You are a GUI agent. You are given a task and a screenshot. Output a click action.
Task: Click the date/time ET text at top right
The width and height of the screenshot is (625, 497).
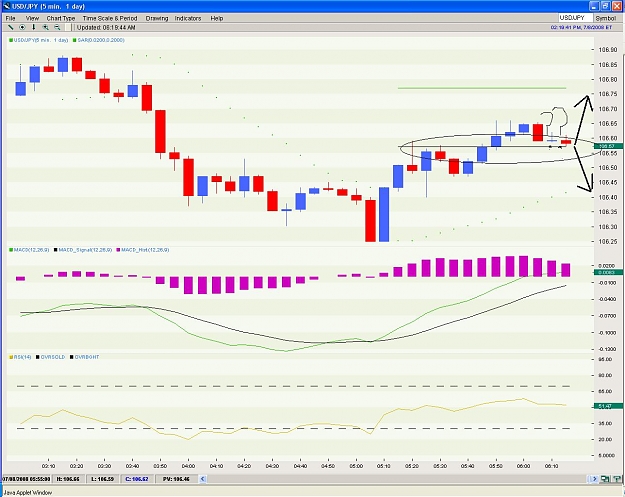(x=581, y=28)
